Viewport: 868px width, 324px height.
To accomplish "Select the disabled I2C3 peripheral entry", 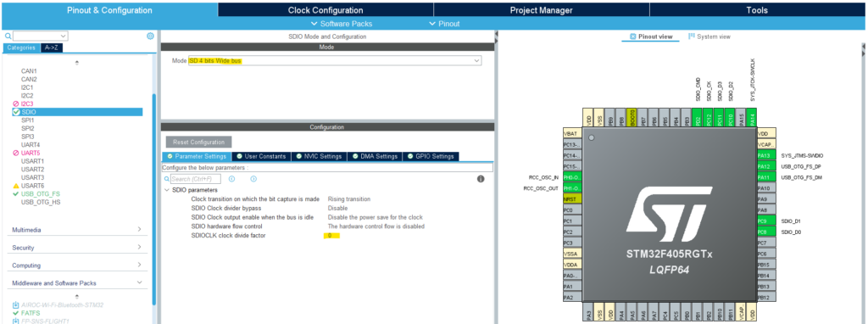I will tap(26, 103).
